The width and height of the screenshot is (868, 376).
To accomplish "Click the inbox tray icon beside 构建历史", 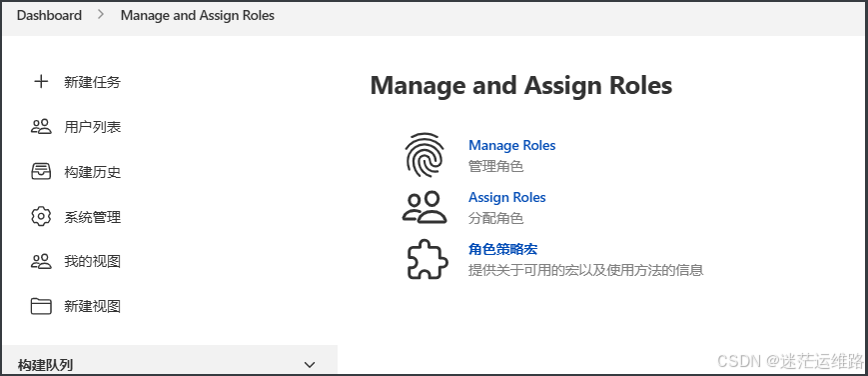I will click(x=41, y=172).
